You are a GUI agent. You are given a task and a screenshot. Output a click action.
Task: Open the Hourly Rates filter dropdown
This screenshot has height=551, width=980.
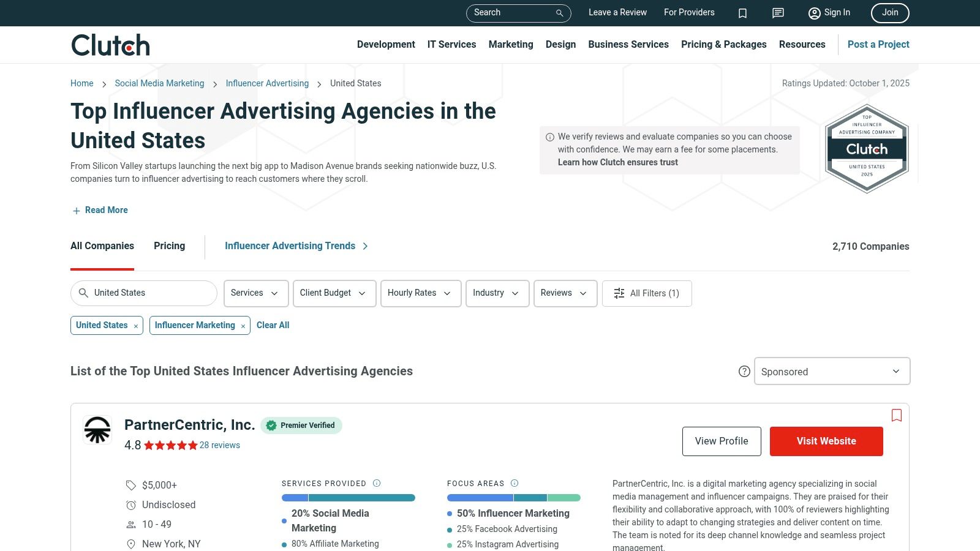point(421,293)
